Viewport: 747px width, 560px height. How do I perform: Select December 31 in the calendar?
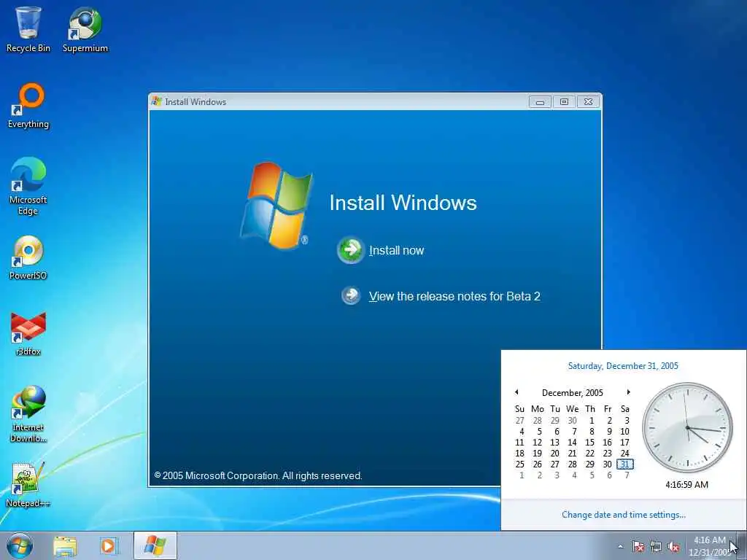pyautogui.click(x=625, y=464)
